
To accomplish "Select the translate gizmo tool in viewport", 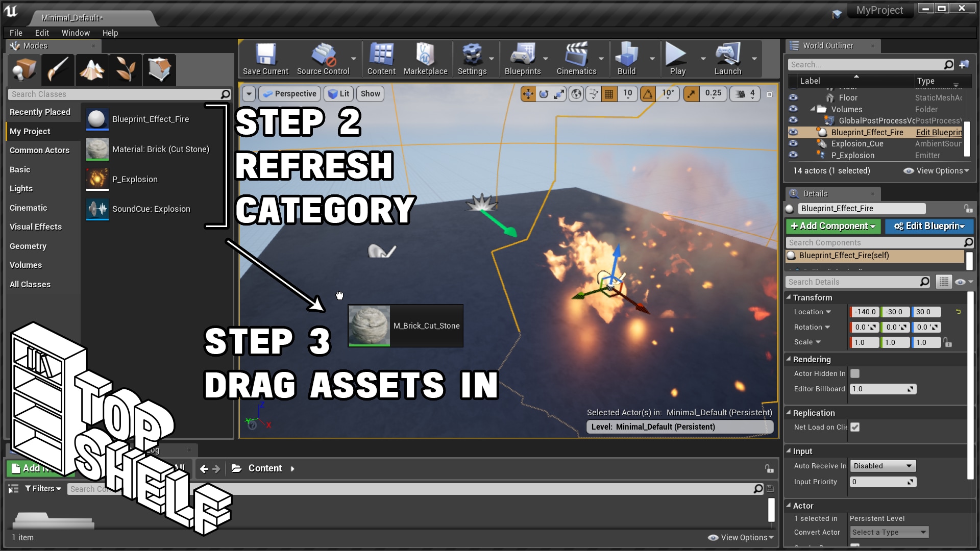I will [x=528, y=94].
